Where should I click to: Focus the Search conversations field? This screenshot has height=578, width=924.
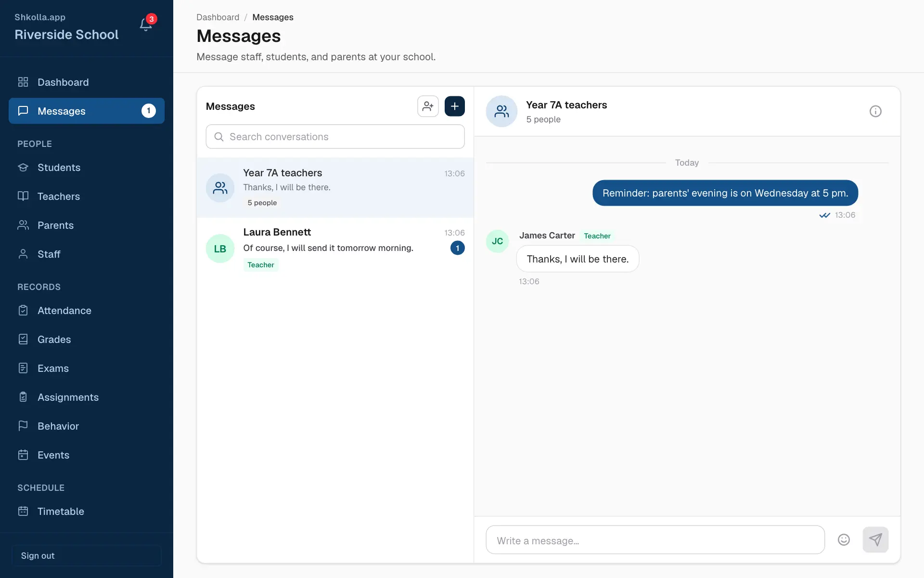(x=335, y=137)
